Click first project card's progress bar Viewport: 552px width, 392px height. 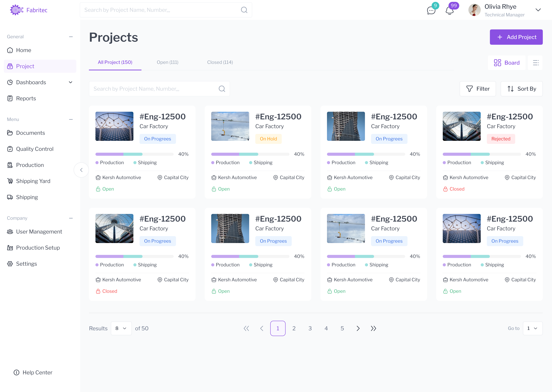pyautogui.click(x=134, y=154)
